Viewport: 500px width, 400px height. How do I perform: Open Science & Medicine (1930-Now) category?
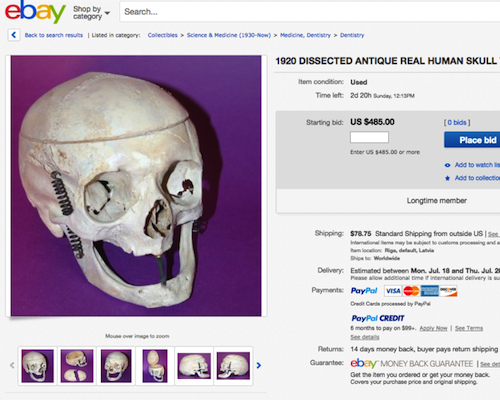pos(229,35)
